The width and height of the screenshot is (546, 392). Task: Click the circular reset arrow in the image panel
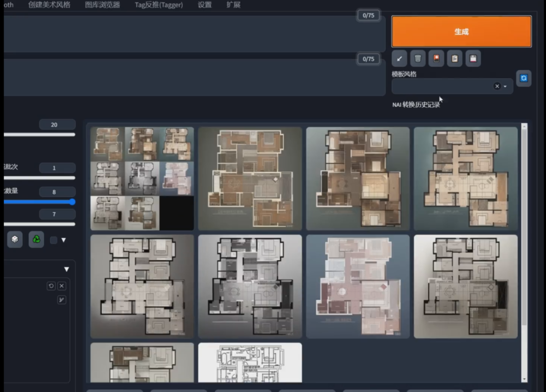pyautogui.click(x=51, y=286)
